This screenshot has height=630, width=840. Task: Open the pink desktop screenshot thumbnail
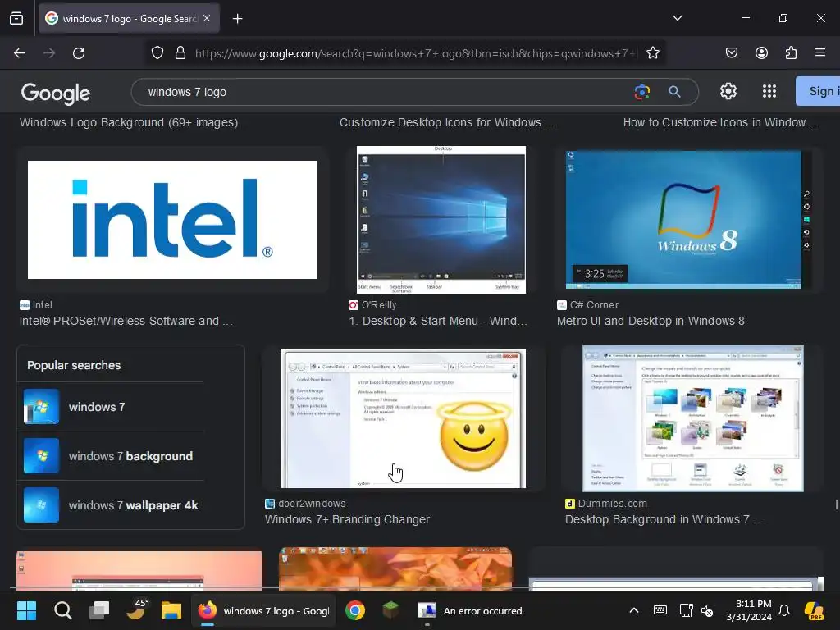139,571
